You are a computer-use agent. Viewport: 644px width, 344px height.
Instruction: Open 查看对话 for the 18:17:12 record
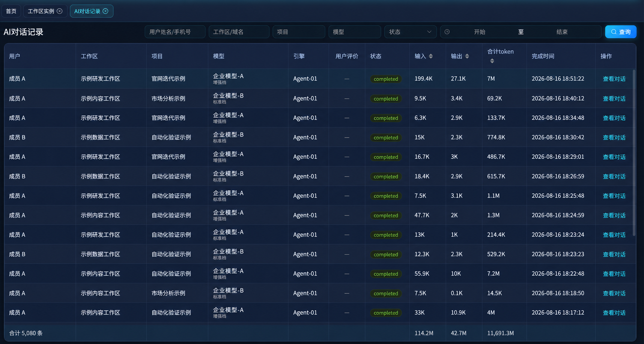[x=614, y=313]
